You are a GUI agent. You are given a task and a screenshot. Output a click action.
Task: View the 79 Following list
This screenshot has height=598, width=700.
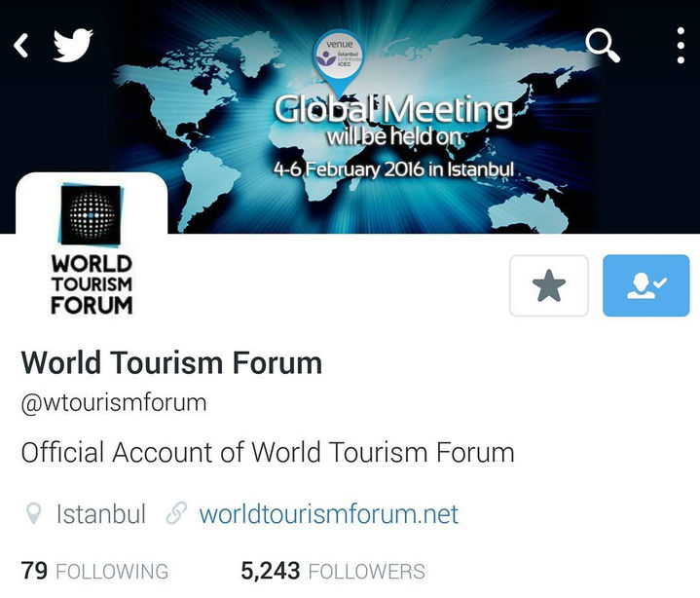(x=94, y=571)
